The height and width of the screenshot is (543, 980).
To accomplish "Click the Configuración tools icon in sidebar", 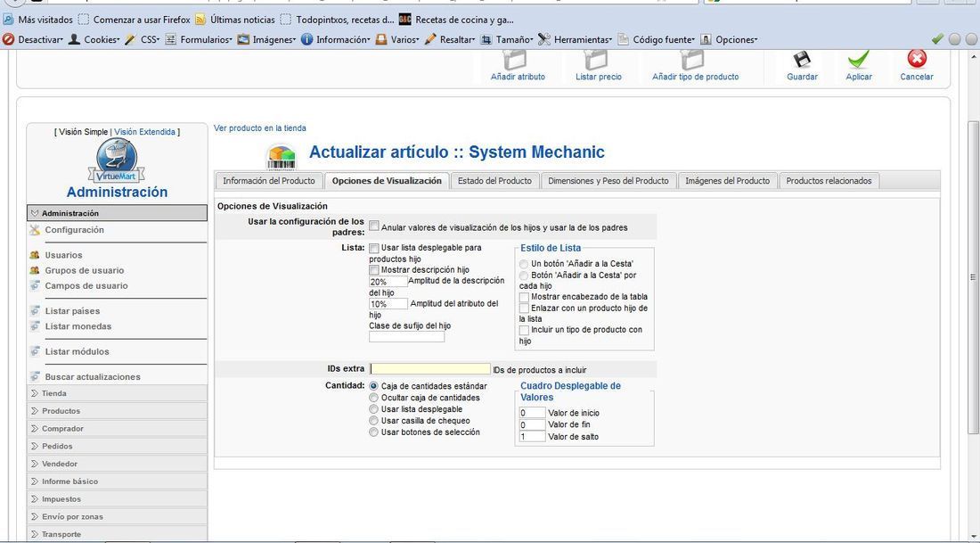I will (35, 230).
